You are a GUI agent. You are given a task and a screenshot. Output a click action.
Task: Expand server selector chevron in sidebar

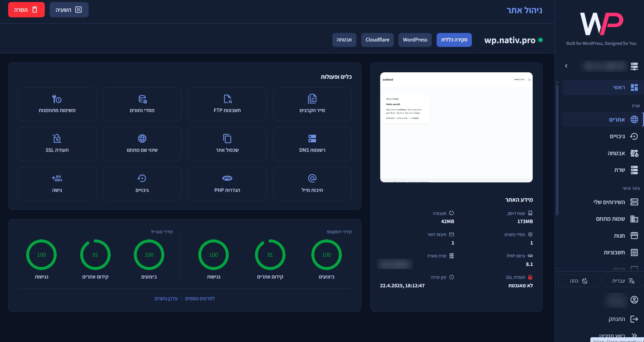point(566,66)
